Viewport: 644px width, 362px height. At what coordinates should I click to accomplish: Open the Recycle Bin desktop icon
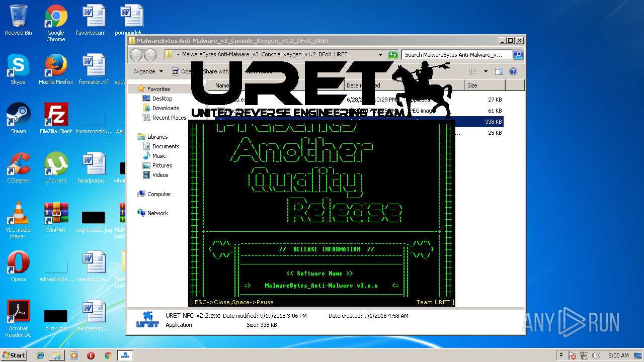tap(18, 21)
